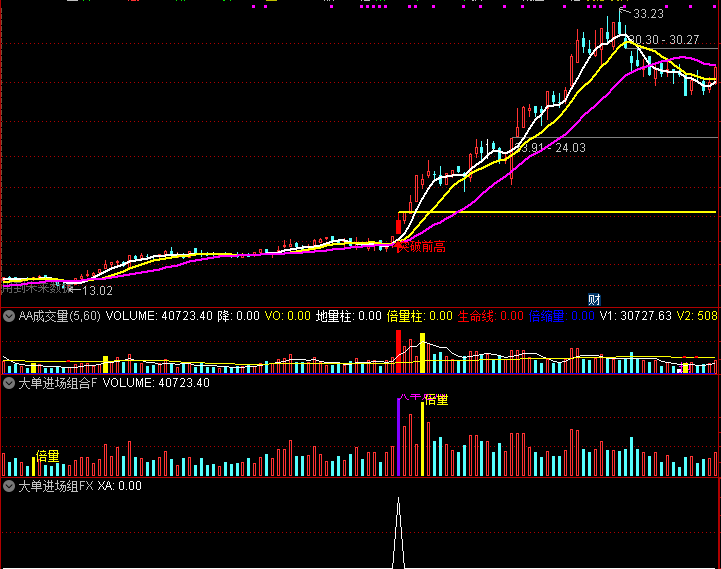Select the 倍量柱: 0.00 readout

(420, 316)
